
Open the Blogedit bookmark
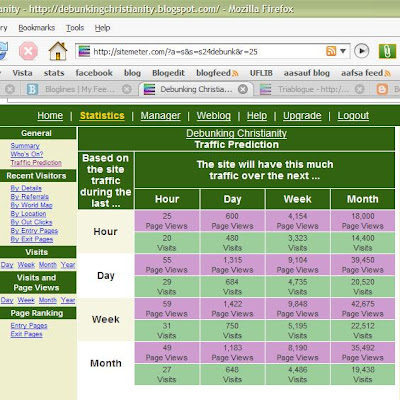point(168,73)
